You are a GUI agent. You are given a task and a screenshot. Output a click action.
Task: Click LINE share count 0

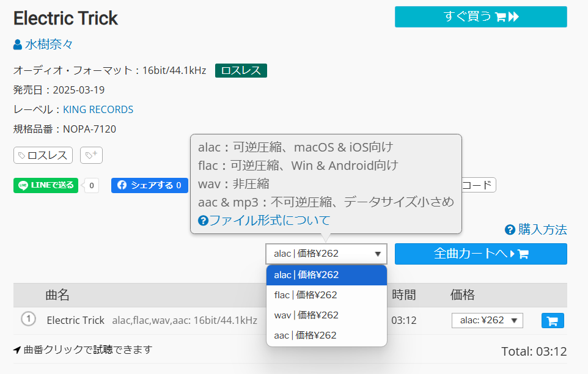[x=92, y=186]
